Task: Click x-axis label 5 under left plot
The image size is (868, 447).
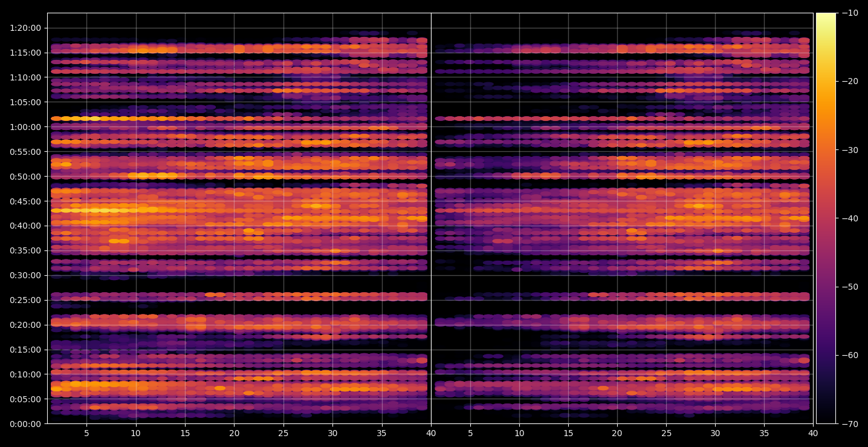Action: coord(86,433)
